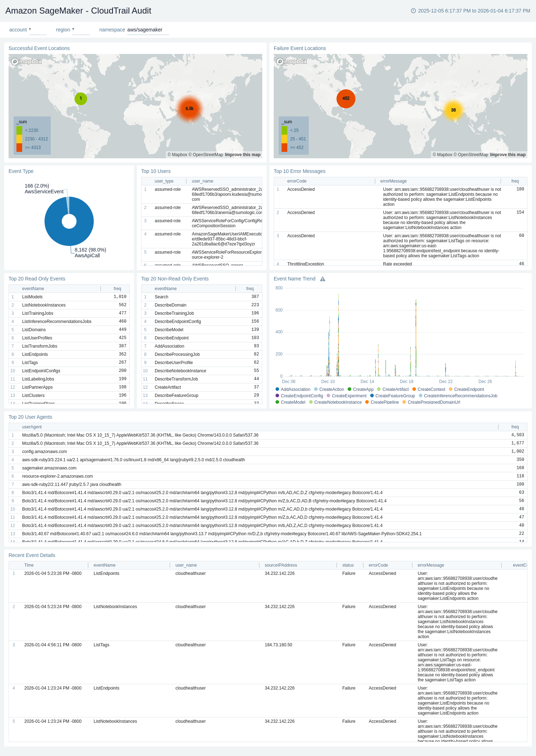Select the 452 cluster marker on the failure map

[x=346, y=99]
